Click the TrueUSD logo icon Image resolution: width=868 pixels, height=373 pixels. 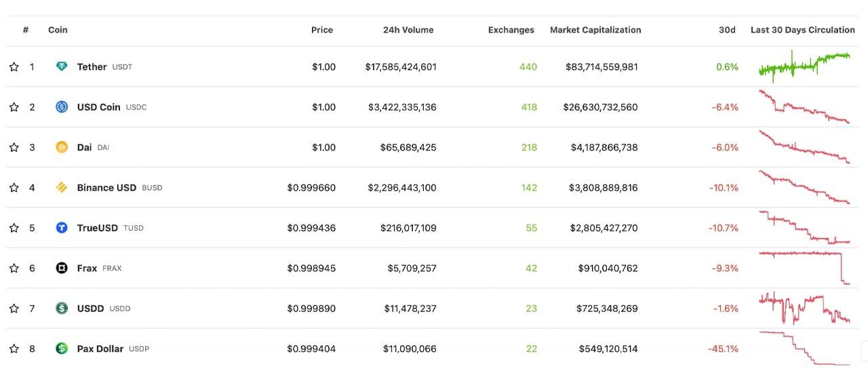tap(62, 228)
